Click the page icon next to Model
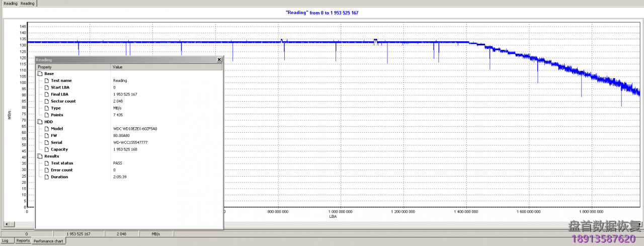This screenshot has width=644, height=246. [47, 129]
